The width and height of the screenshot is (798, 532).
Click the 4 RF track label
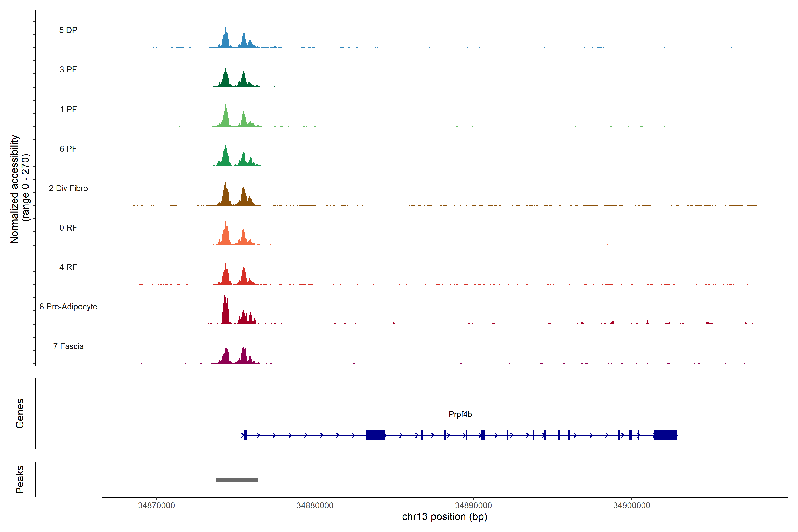coord(68,267)
